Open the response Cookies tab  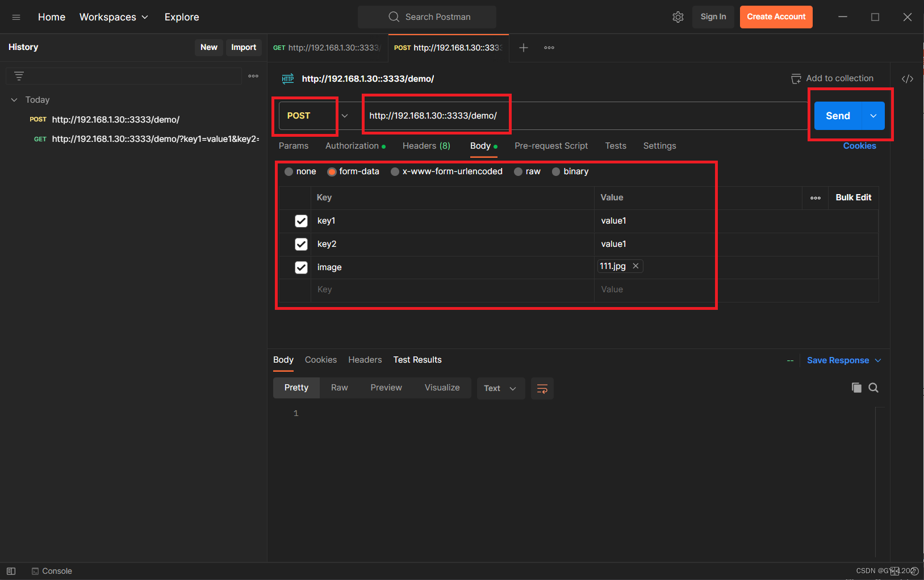pyautogui.click(x=321, y=360)
